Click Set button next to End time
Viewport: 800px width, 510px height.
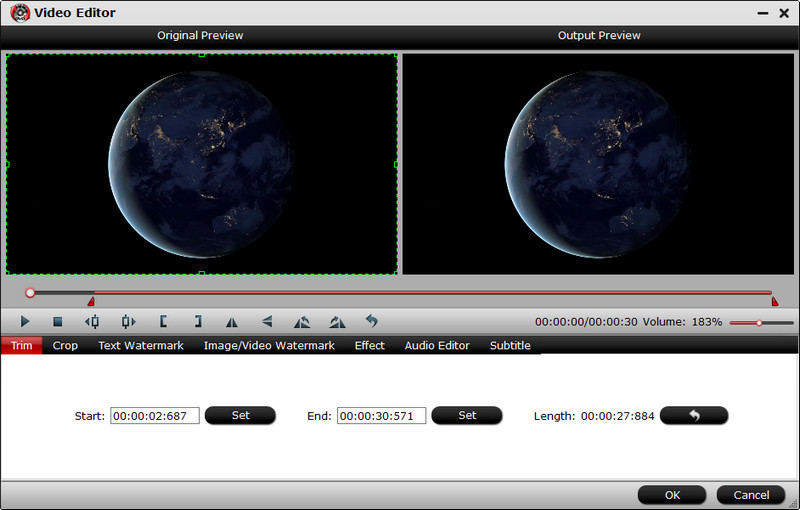(467, 415)
